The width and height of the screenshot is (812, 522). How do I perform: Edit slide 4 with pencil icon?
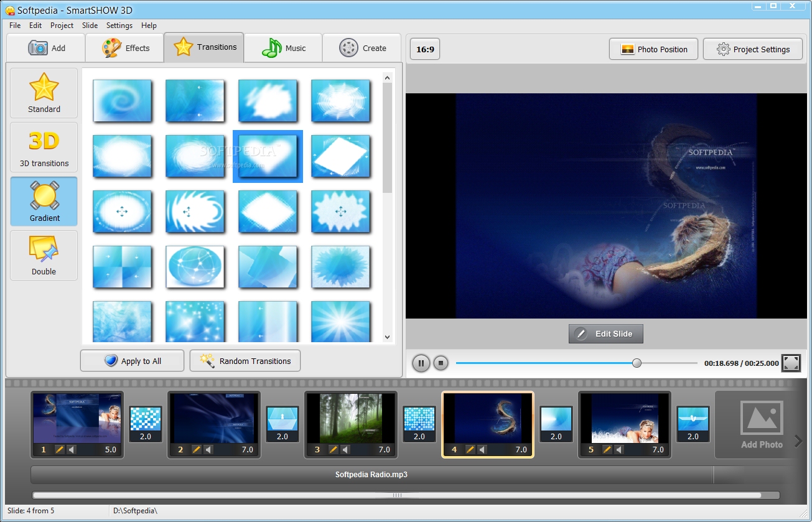[x=470, y=449]
